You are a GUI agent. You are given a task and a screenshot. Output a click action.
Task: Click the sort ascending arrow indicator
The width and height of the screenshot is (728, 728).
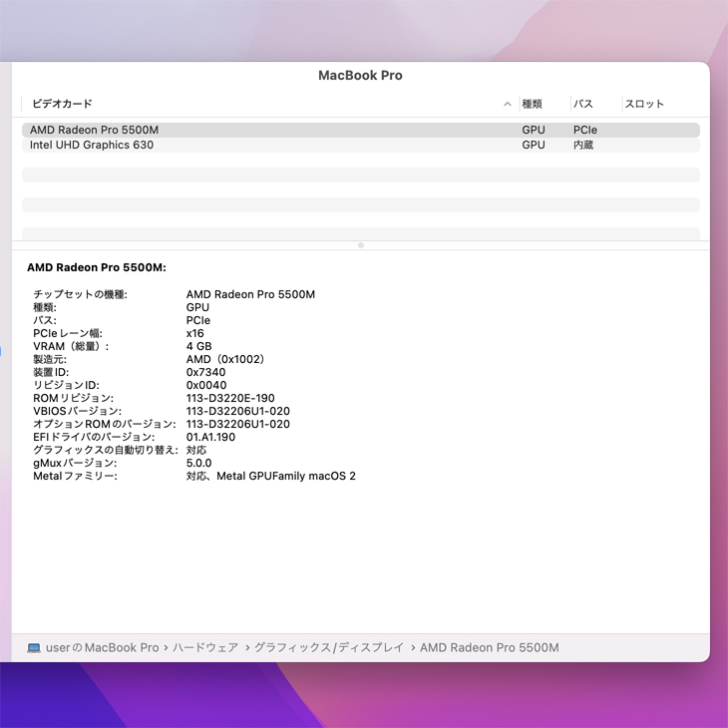508,104
